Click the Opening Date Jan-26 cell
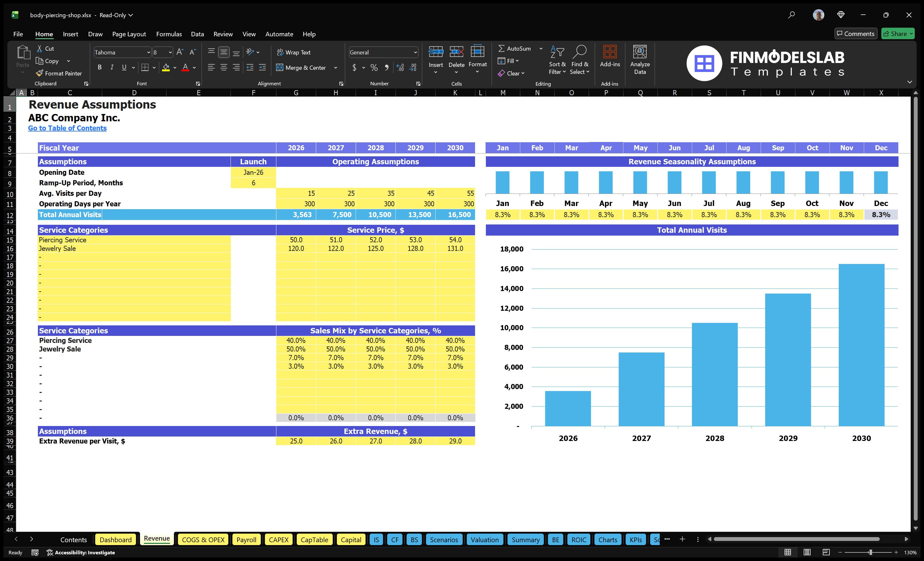This screenshot has height=561, width=924. (x=253, y=172)
